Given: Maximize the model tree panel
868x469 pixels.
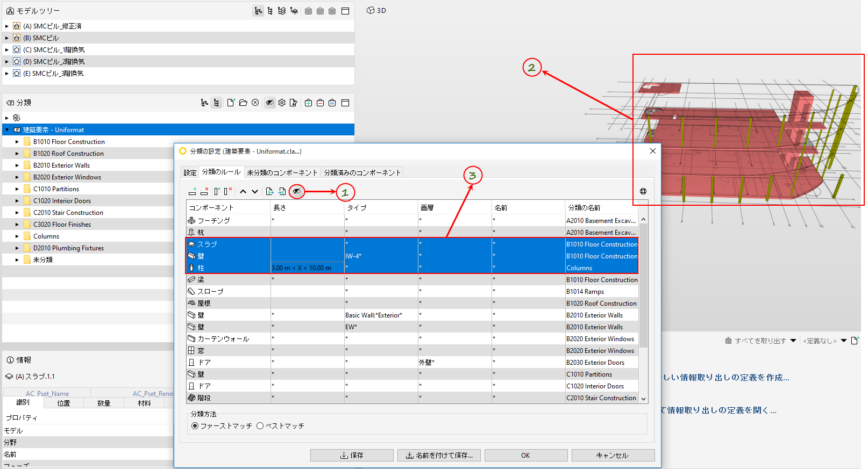Looking at the screenshot, I should click(345, 11).
